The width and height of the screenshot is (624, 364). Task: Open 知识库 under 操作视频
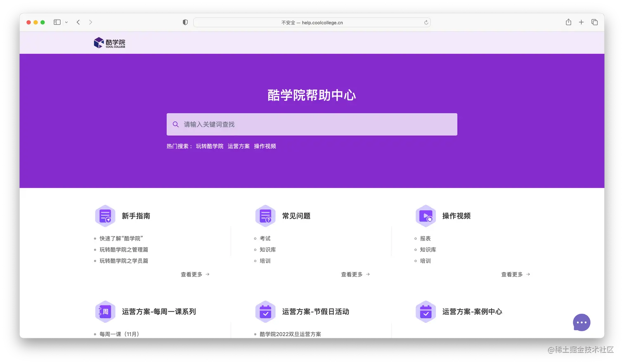(x=428, y=250)
